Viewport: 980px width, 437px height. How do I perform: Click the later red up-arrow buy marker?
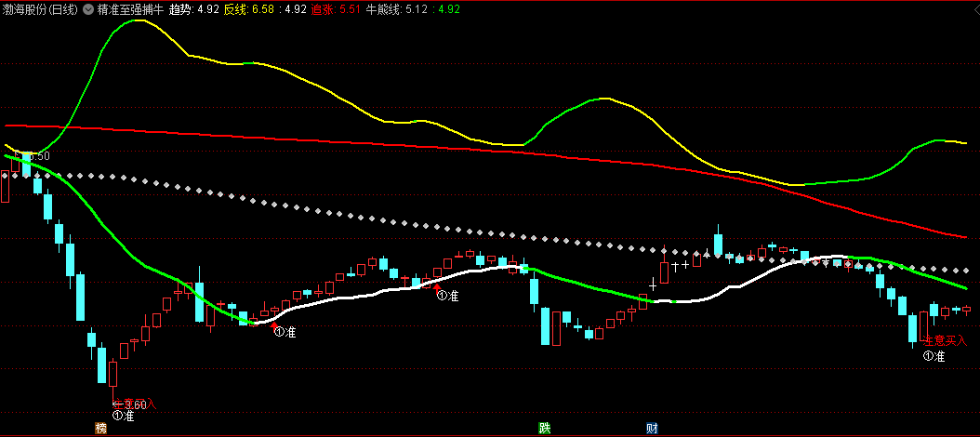tap(437, 287)
